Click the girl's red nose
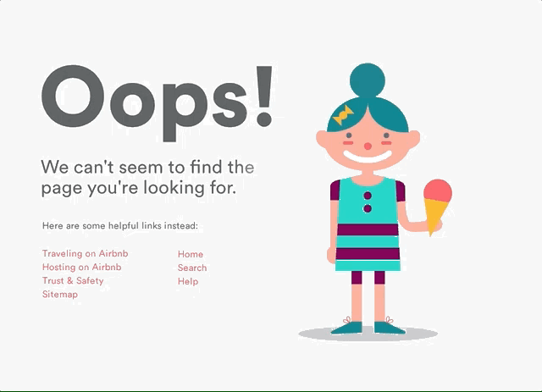 368,146
